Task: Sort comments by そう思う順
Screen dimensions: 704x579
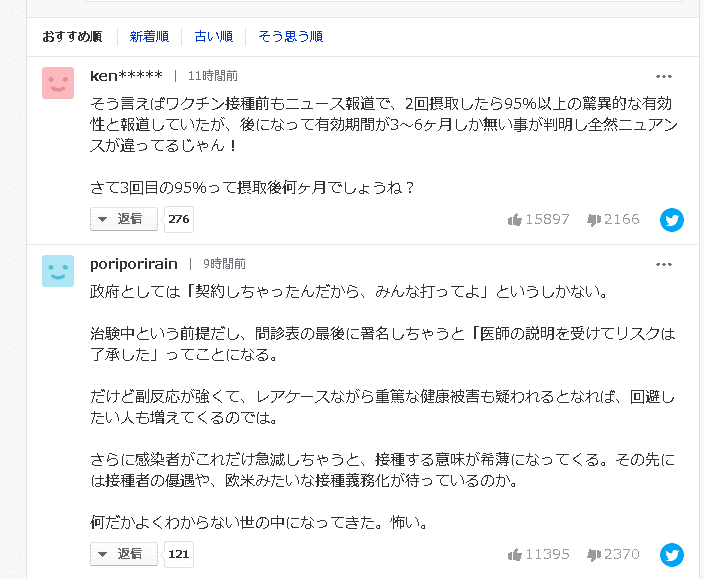Action: 290,36
